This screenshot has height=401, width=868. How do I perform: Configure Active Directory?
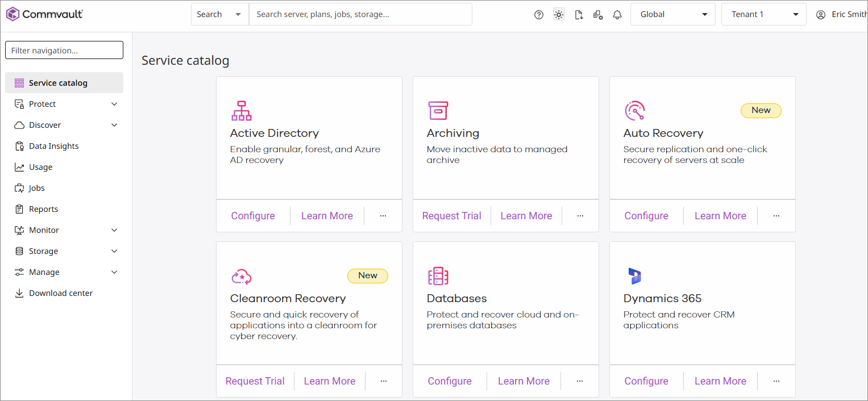(x=253, y=216)
